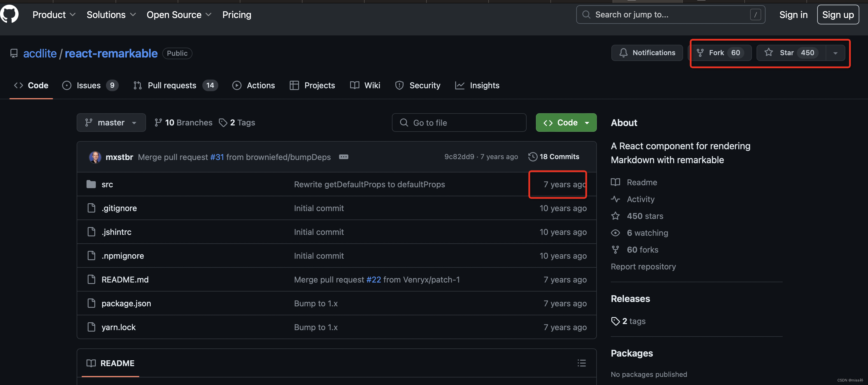Open README outline list icon

click(581, 363)
